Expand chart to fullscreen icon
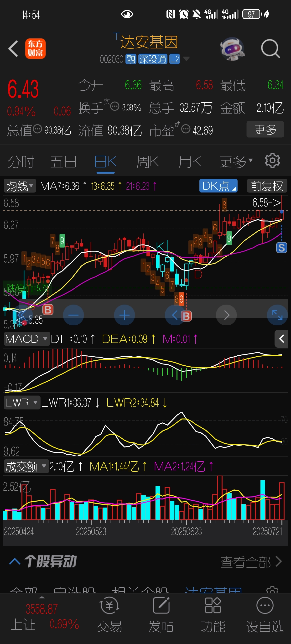 coord(277,315)
